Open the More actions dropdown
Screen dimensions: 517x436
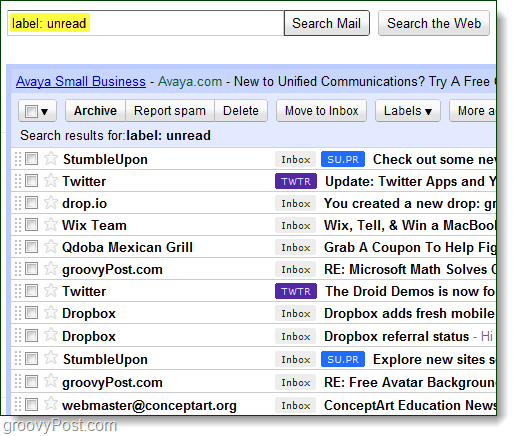[x=473, y=111]
